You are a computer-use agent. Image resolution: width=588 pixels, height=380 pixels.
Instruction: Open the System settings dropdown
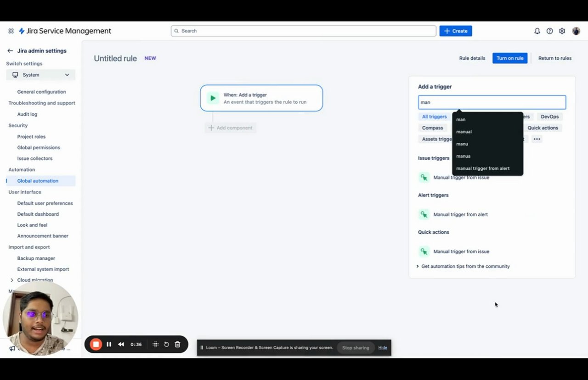[40, 75]
